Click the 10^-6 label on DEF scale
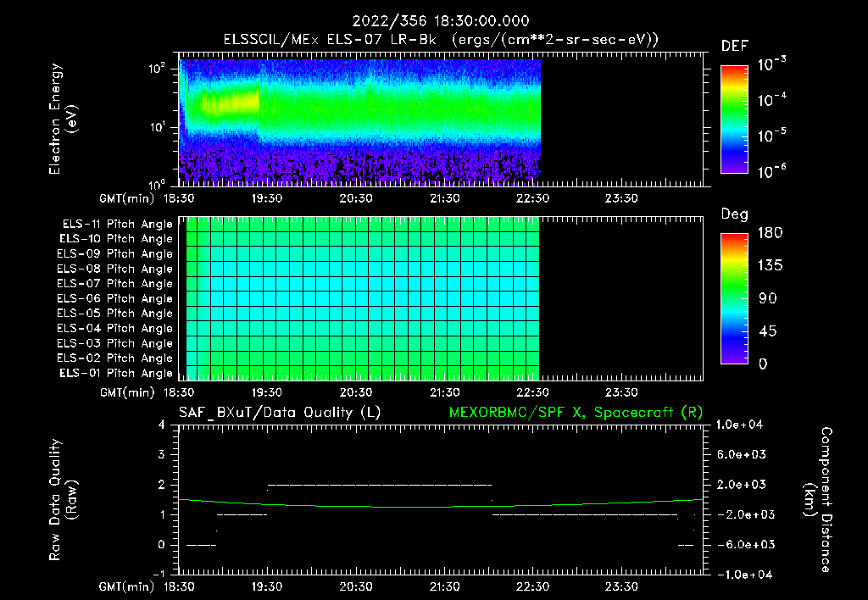This screenshot has height=600, width=868. (x=771, y=171)
